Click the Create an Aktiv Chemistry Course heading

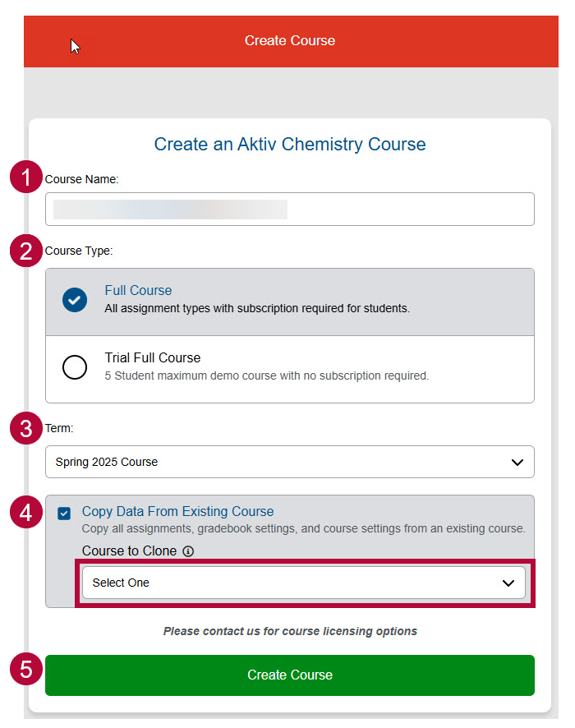tap(289, 145)
